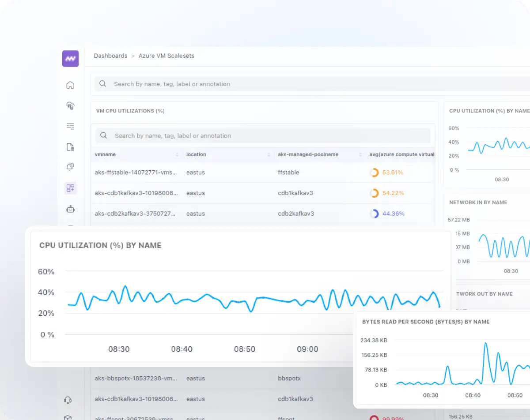Open the cloud infrastructure icon in the sidebar
Screen dimensions: 530x420
coord(70,106)
